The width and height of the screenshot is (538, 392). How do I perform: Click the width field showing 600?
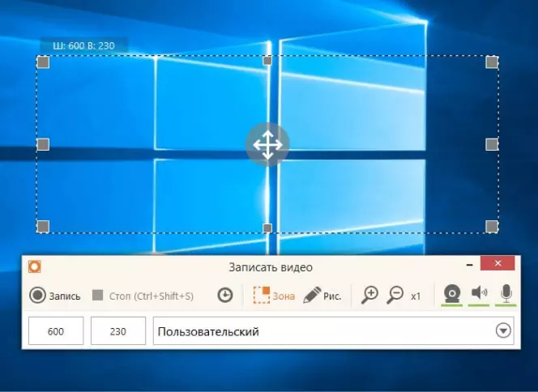[56, 331]
